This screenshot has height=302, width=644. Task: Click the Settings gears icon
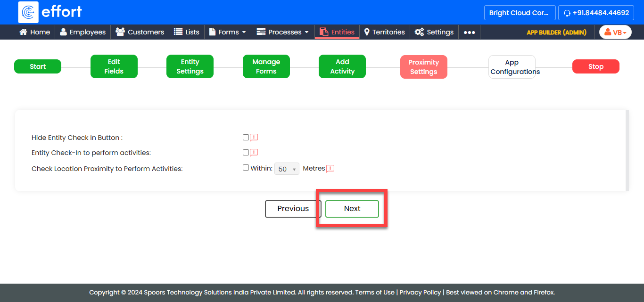point(419,32)
